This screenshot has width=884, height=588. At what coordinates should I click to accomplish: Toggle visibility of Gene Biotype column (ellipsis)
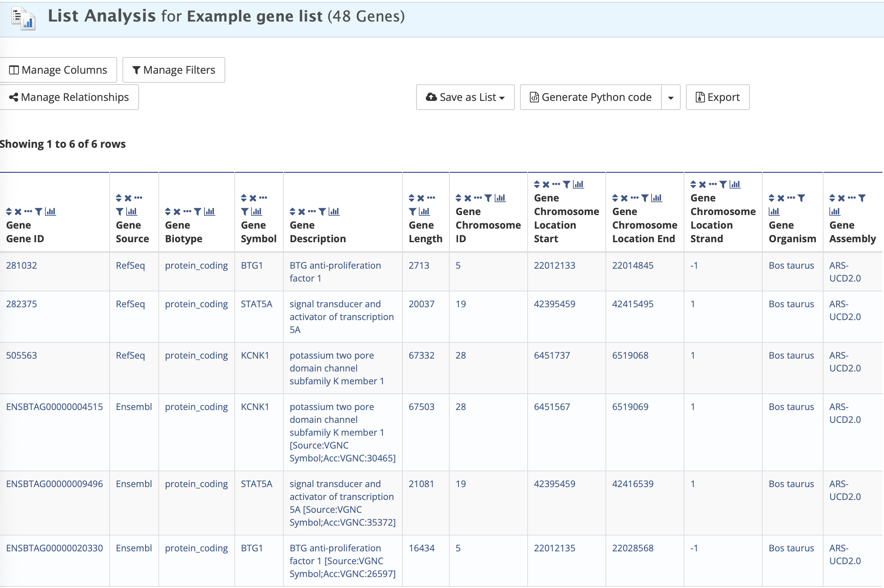coord(187,211)
